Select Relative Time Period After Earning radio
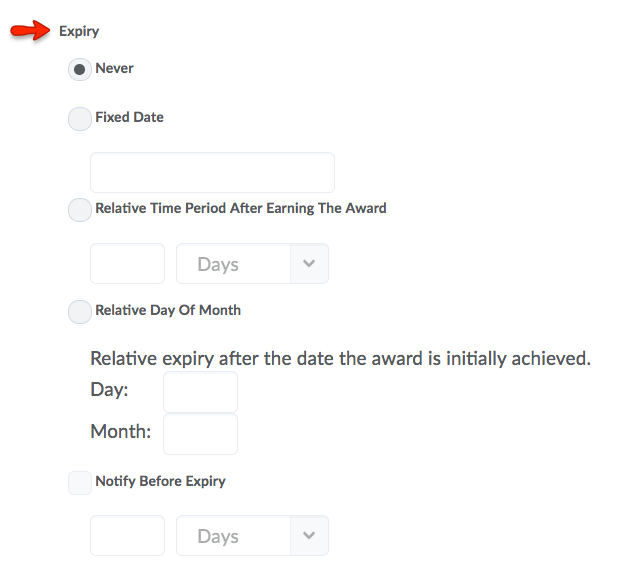640x561 pixels. [x=80, y=210]
